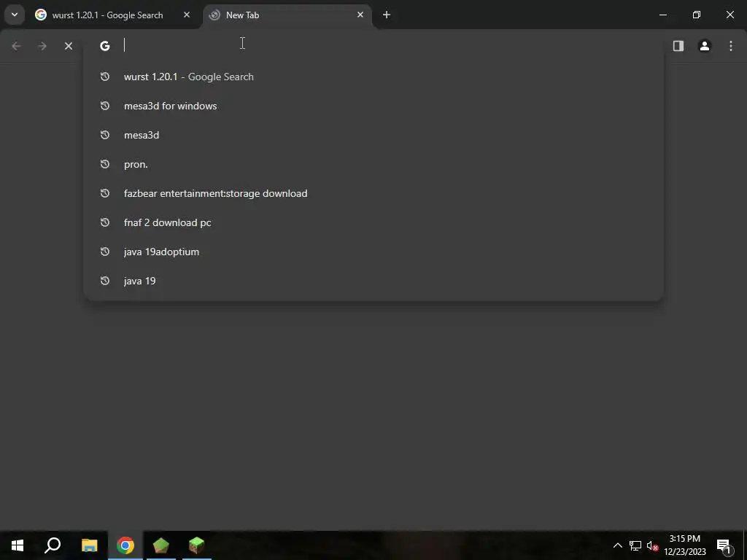Restore down the Chrome window
The height and width of the screenshot is (560, 747).
[697, 15]
